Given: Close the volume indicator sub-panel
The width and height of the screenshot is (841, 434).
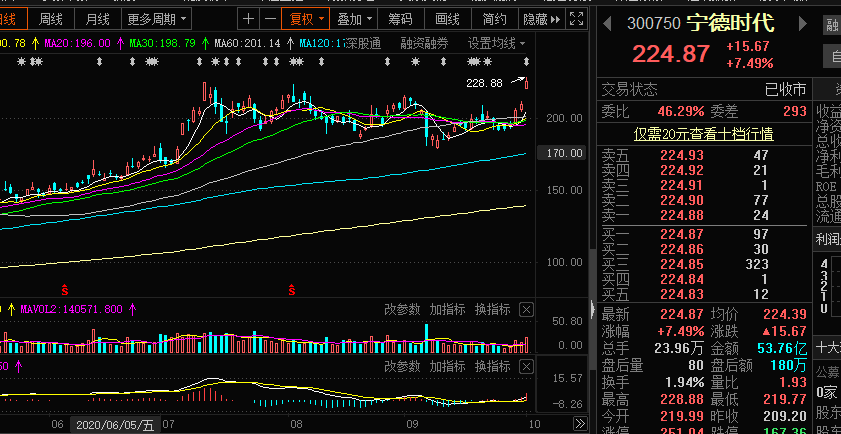Looking at the screenshot, I should pyautogui.click(x=526, y=310).
